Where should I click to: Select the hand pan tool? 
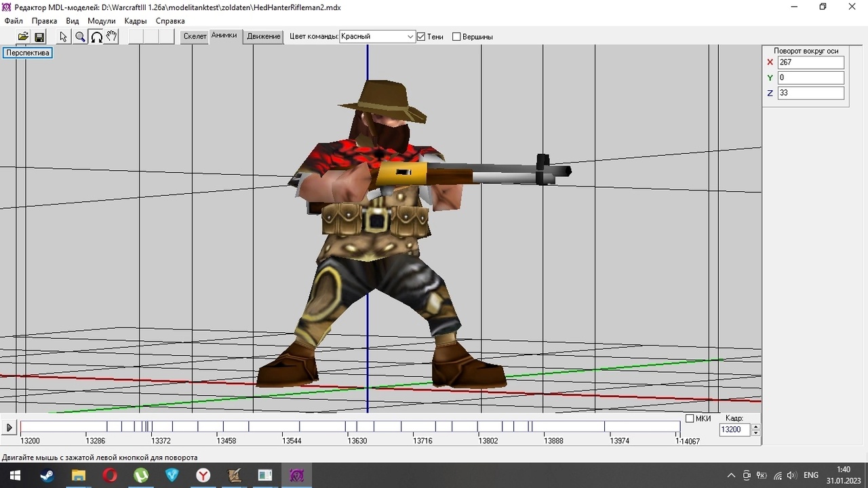[x=112, y=37]
